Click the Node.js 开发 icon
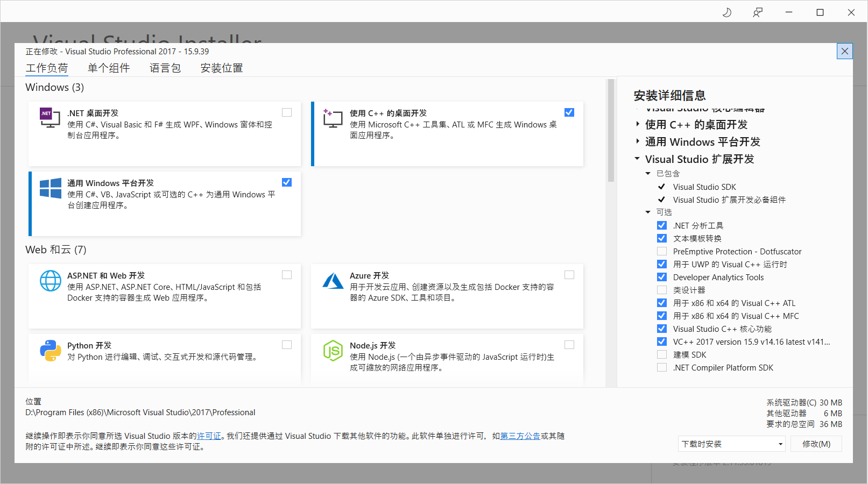868x484 pixels. coord(333,351)
